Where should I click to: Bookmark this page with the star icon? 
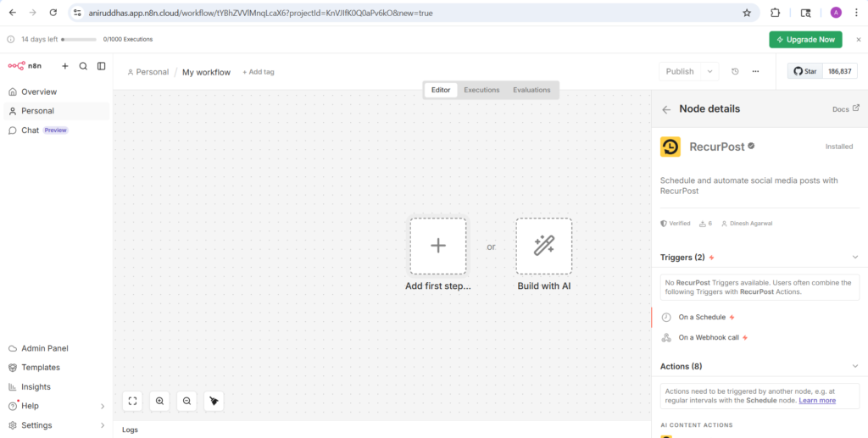tap(747, 13)
